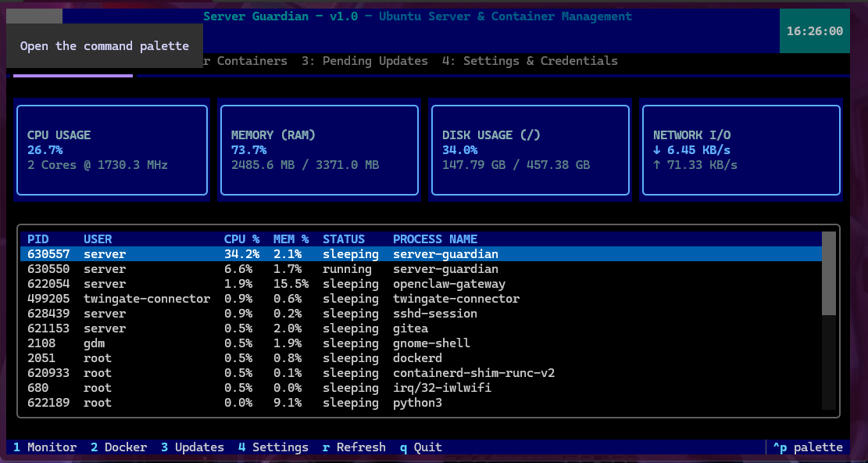
Task: Click the twingate-connector user cell
Action: click(x=147, y=299)
